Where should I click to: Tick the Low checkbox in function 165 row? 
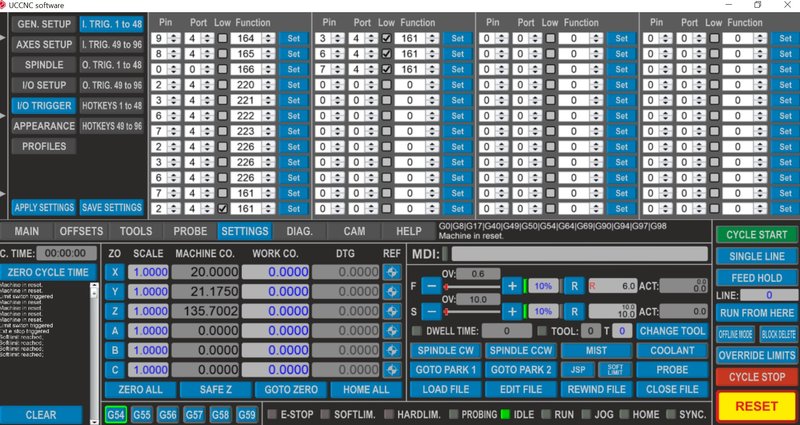[x=222, y=54]
